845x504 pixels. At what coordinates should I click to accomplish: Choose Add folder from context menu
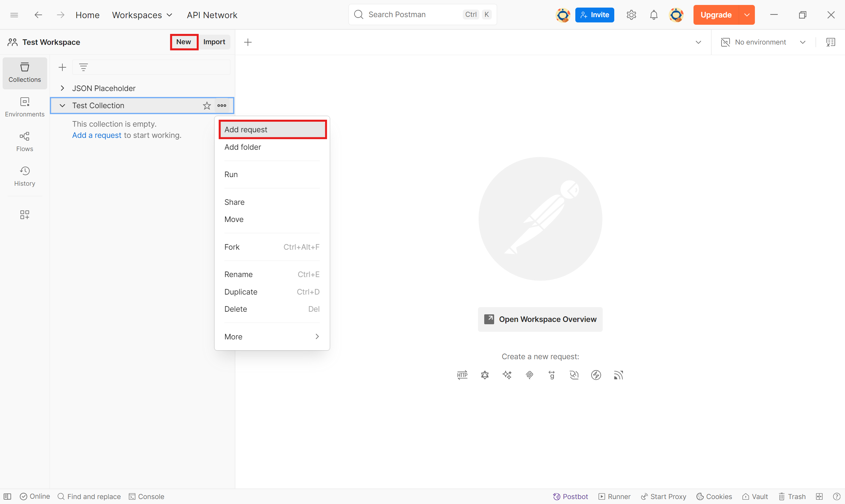pyautogui.click(x=272, y=147)
